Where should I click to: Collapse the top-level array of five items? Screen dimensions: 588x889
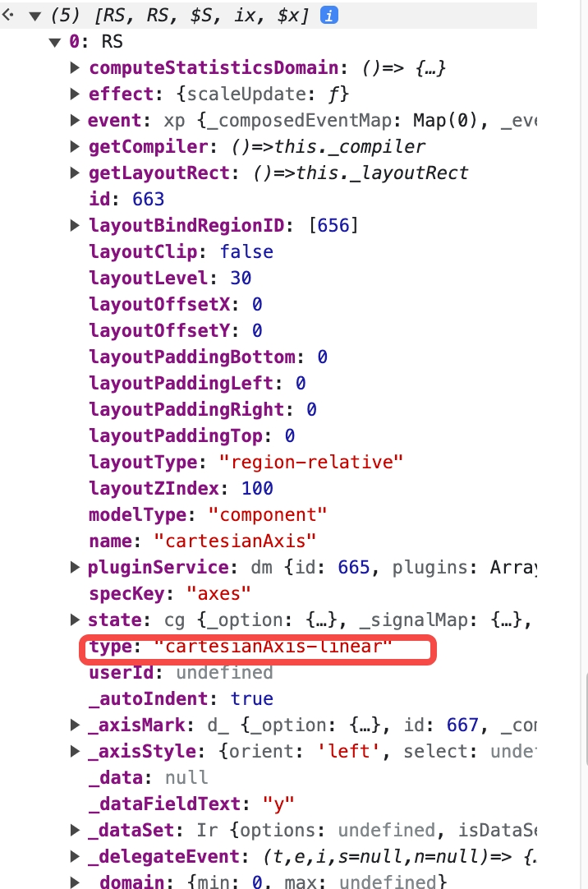(x=35, y=16)
